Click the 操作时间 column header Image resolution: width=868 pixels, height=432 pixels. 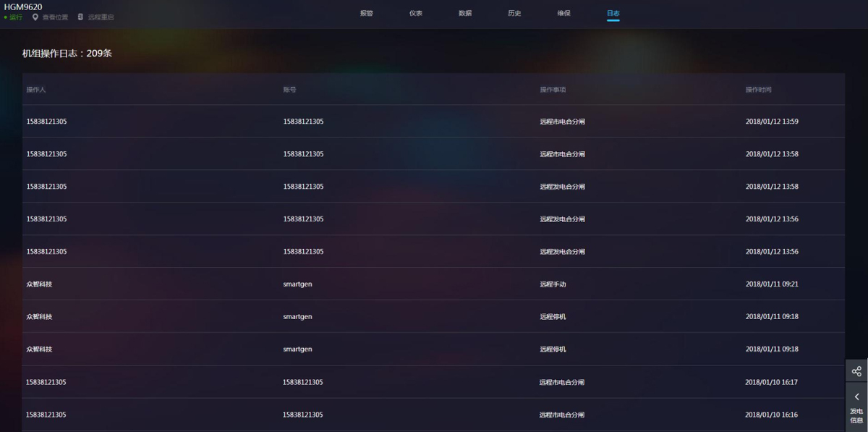758,90
